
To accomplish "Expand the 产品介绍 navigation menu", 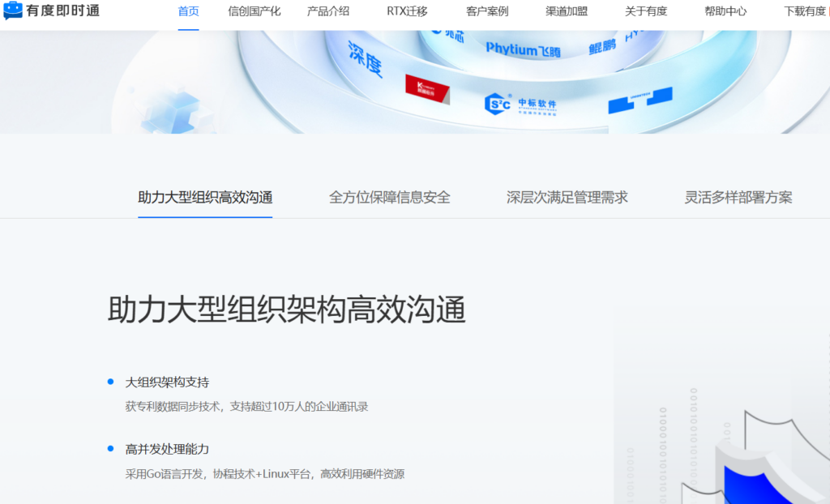I will click(328, 11).
